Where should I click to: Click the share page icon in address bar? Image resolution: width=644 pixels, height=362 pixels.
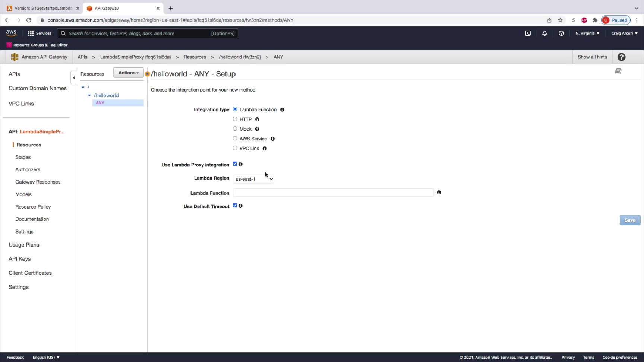(x=549, y=20)
